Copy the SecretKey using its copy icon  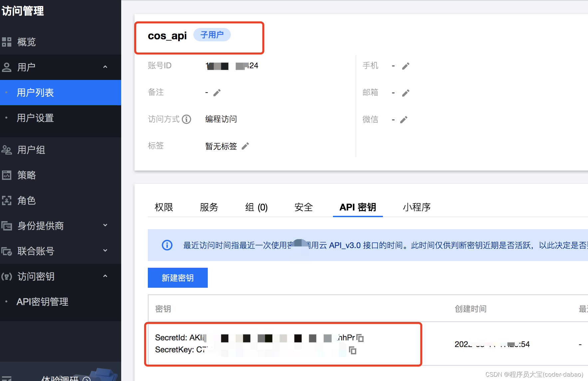click(353, 350)
